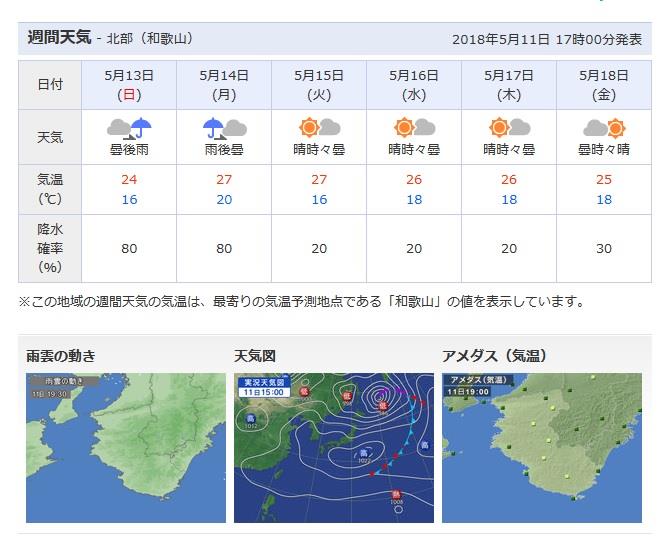Click the 30 percent precipitation for May 18
663x541 pixels.
point(604,248)
